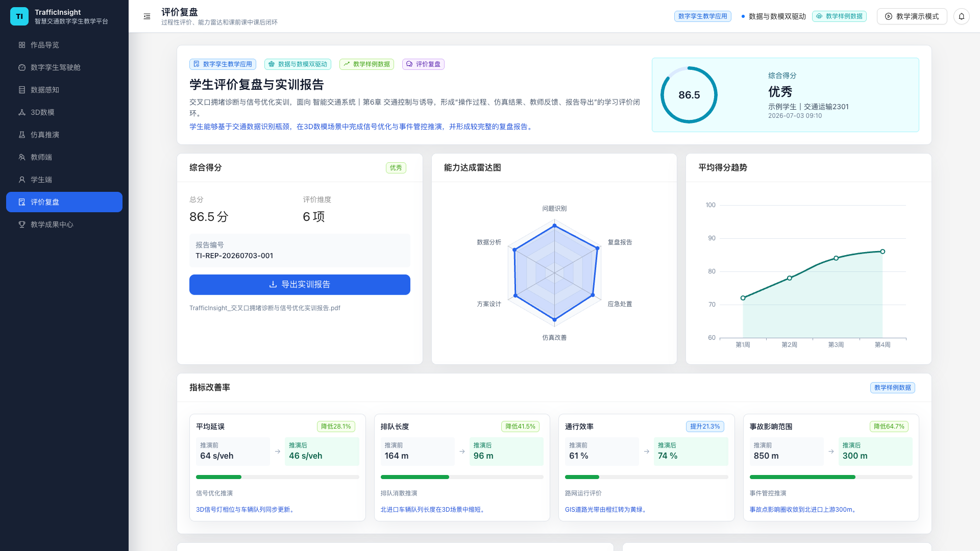Click the 教师端 team icon
980x551 pixels.
pos(22,157)
